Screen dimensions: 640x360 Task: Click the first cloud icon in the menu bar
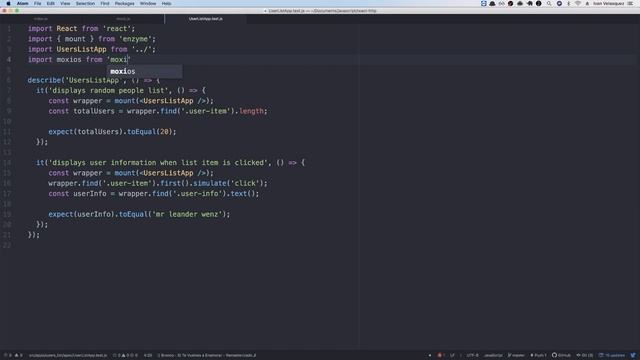pyautogui.click(x=492, y=3)
